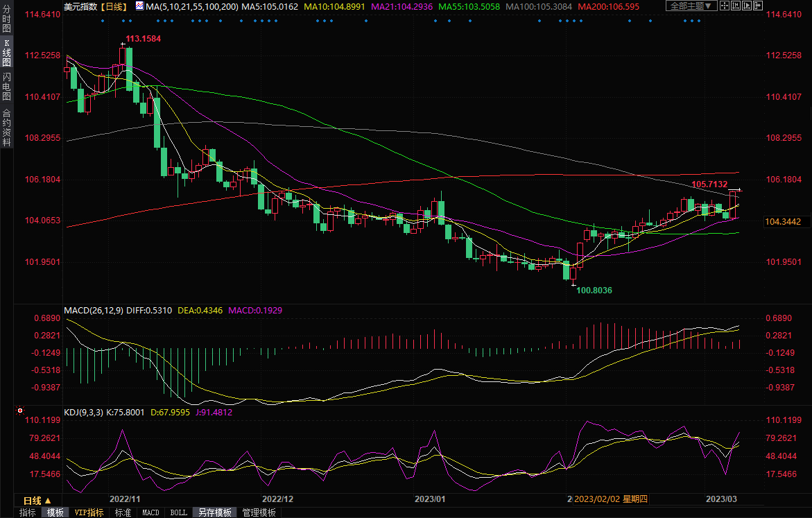Screen dimensions: 812x518
Task: Select the 模板 bottom tab
Action: click(55, 512)
